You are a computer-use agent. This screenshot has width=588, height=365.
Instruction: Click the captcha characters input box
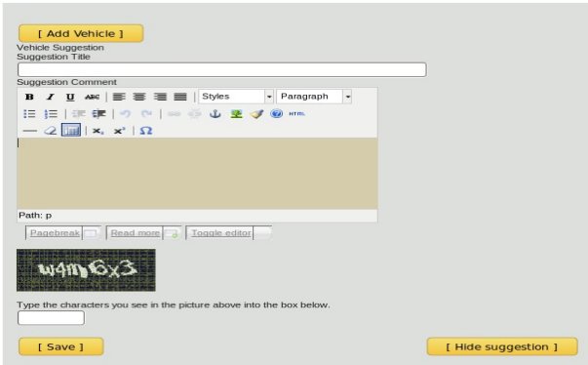pos(51,318)
